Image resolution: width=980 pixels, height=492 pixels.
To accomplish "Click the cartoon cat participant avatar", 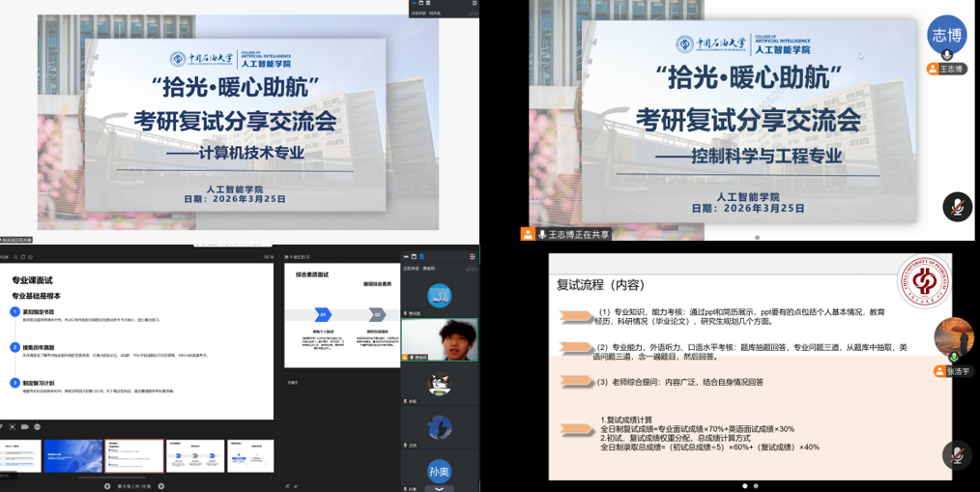I will 440,384.
